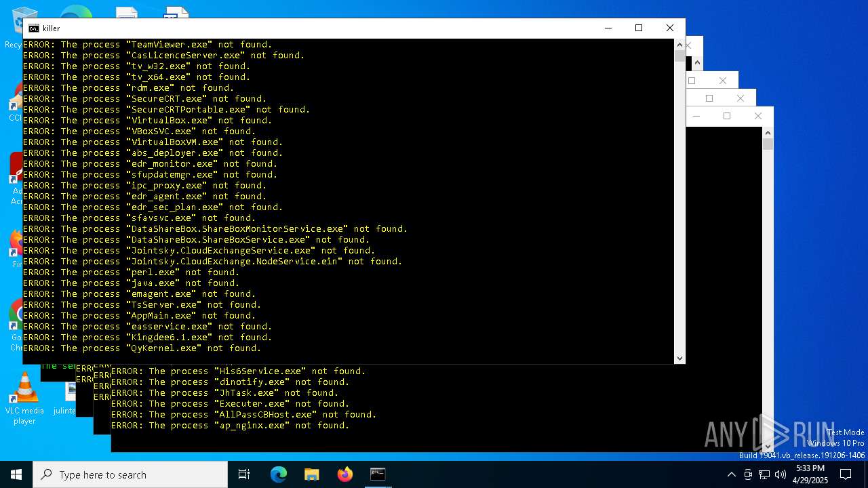Click the "Kingdee6.1.exe" error line
The height and width of the screenshot is (488, 868).
[147, 338]
